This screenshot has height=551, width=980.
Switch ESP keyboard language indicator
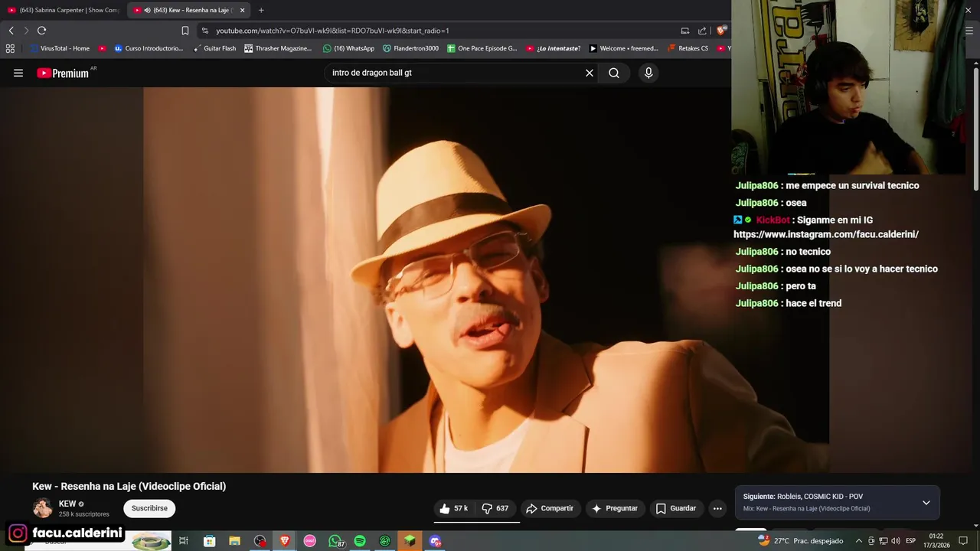(x=911, y=541)
